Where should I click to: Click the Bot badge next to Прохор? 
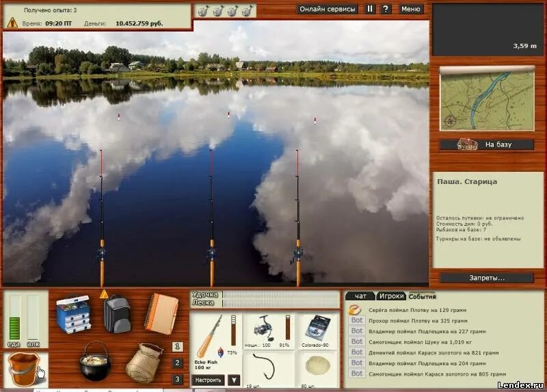(x=356, y=320)
